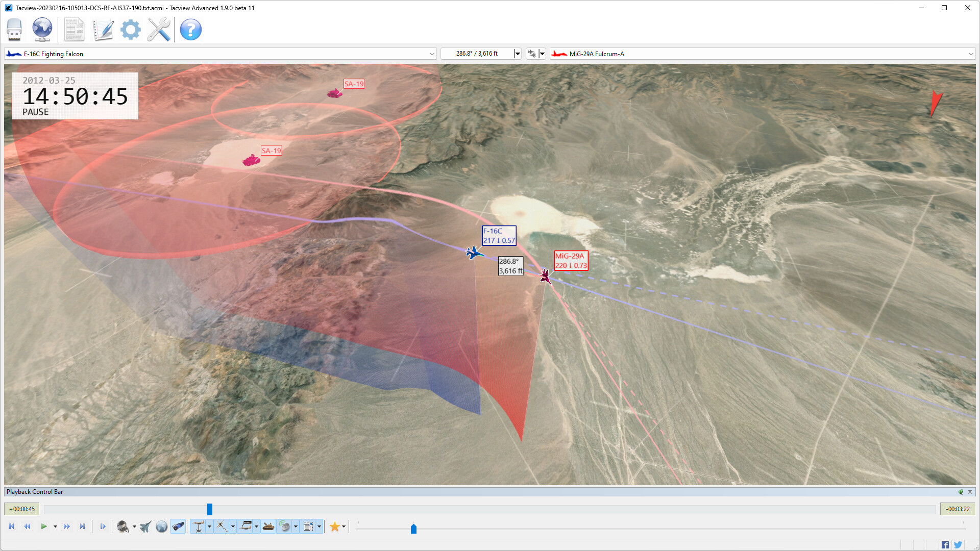980x551 pixels.
Task: Open the mission notes editor
Action: tap(103, 30)
